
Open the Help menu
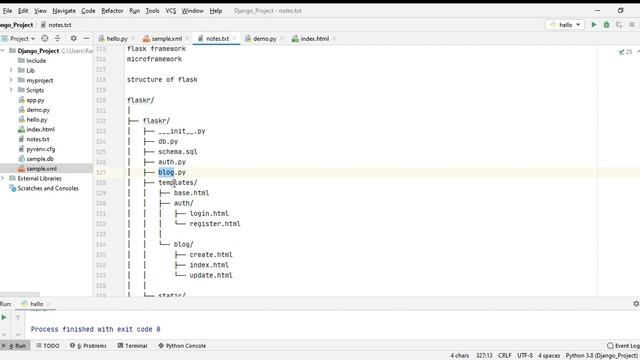tap(216, 11)
